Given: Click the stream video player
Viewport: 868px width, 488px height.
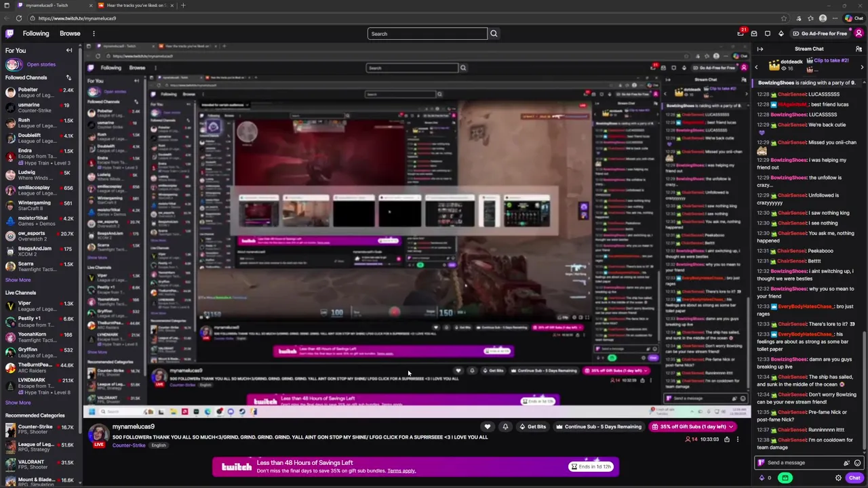Looking at the screenshot, I should [417, 230].
